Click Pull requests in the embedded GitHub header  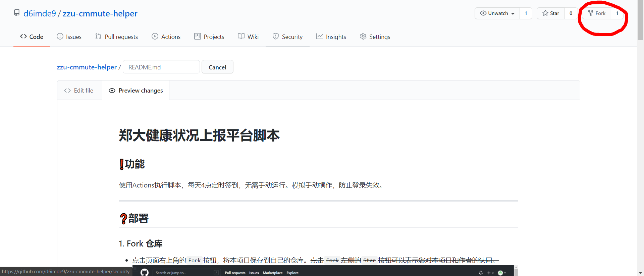coord(235,273)
